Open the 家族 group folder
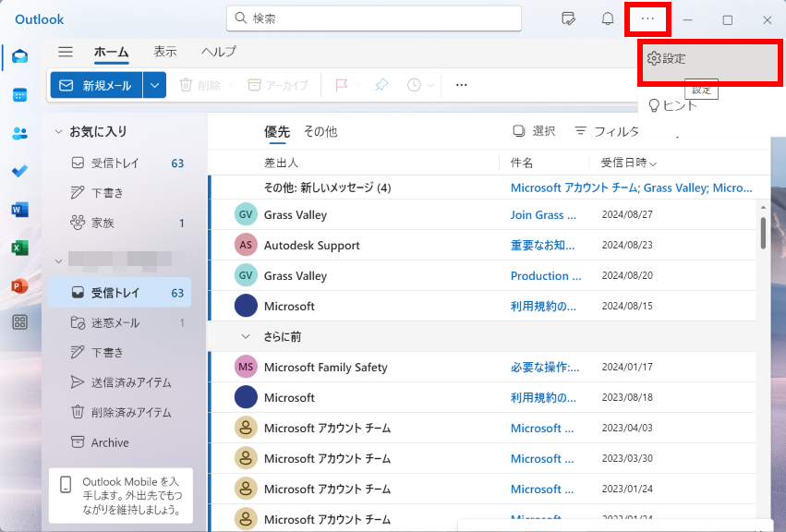The width and height of the screenshot is (786, 532). point(120,223)
